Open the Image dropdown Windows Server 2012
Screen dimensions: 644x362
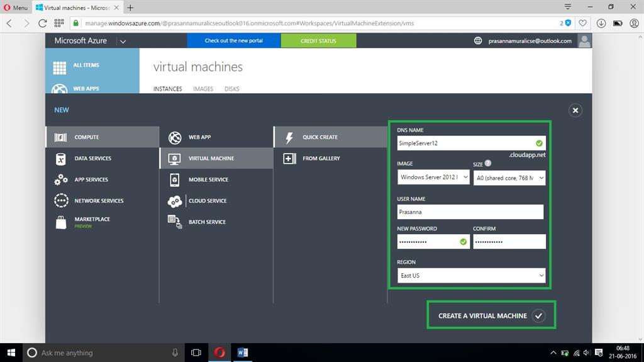(x=433, y=178)
